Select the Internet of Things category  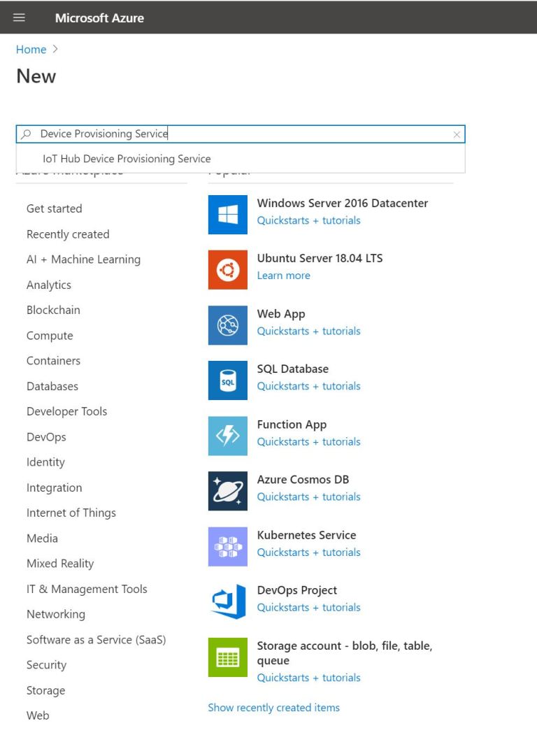[x=71, y=513]
